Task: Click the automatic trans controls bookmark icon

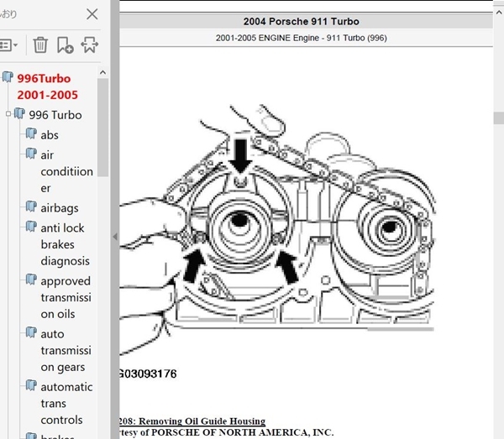Action: pyautogui.click(x=31, y=385)
